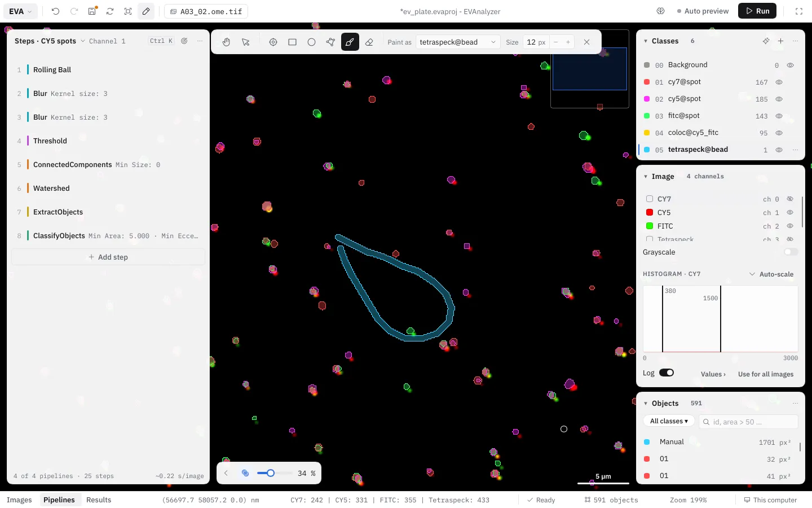Select the Polygon drawing tool

330,42
